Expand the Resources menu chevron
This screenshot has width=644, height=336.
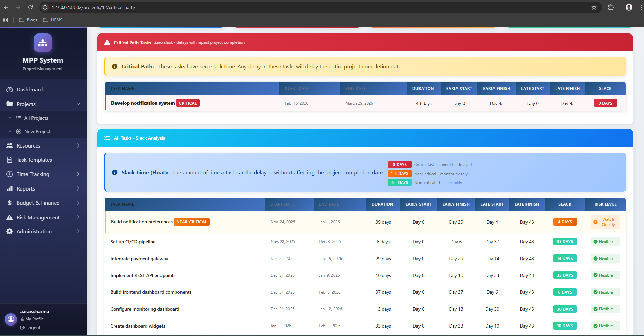click(x=78, y=145)
